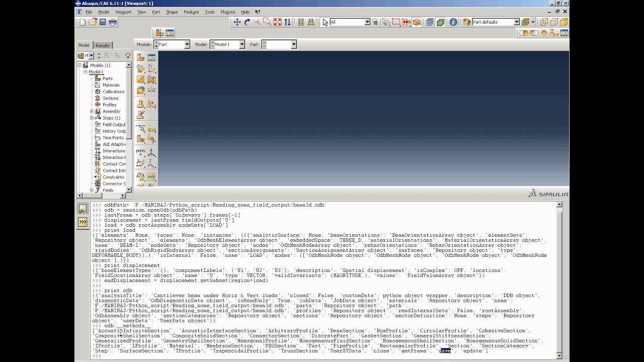
Task: Select Profiles in the model tree
Action: click(109, 105)
